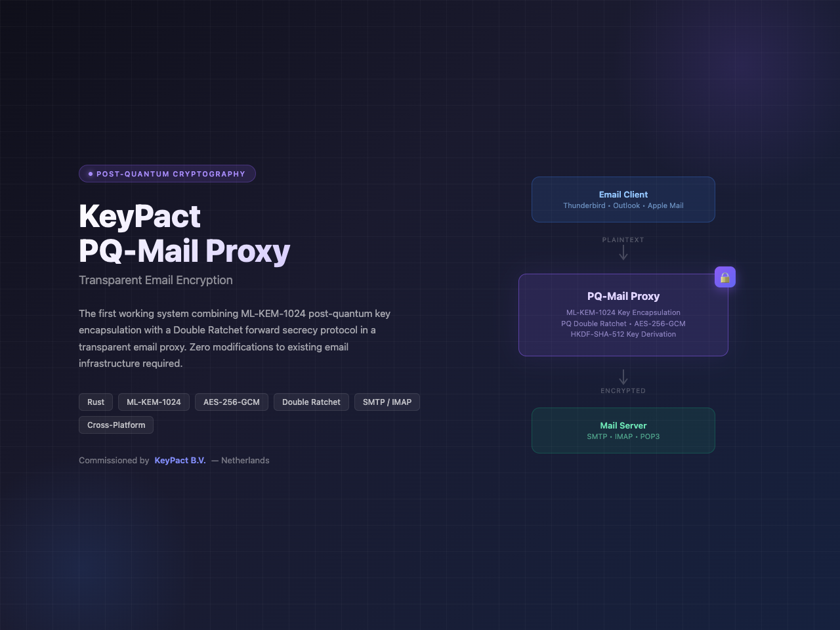This screenshot has height=630, width=840.
Task: Click the purple dot in the cryptography badge
Action: (x=90, y=173)
